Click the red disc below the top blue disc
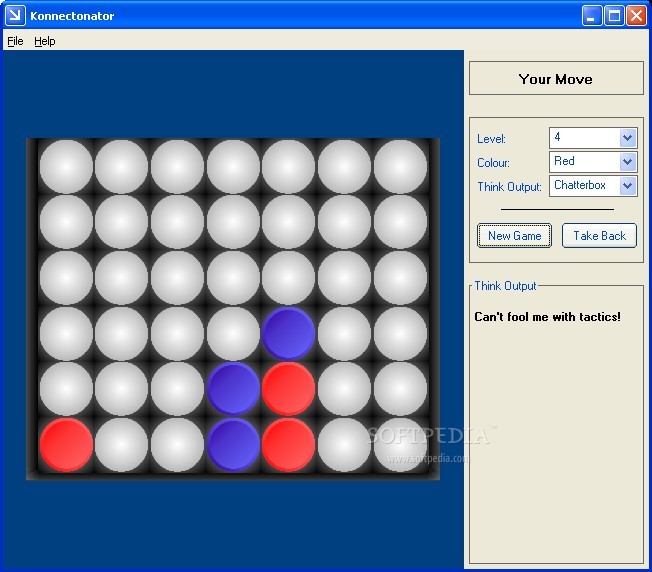The width and height of the screenshot is (652, 572). 288,389
